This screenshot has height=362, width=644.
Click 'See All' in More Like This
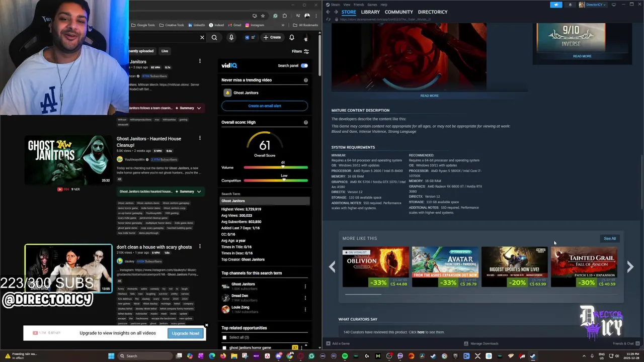pos(610,238)
